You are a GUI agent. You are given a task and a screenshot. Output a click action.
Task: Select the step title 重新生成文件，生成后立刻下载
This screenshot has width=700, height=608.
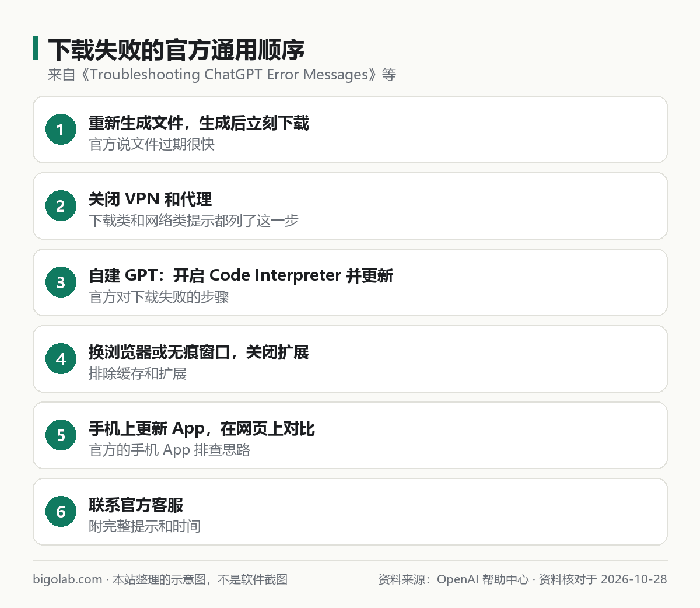(199, 123)
